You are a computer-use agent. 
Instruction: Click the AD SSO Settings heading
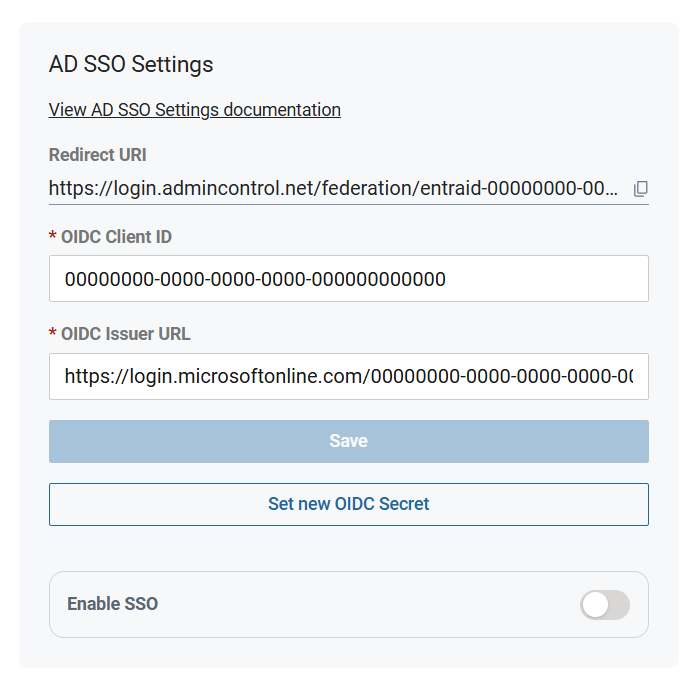coord(131,64)
